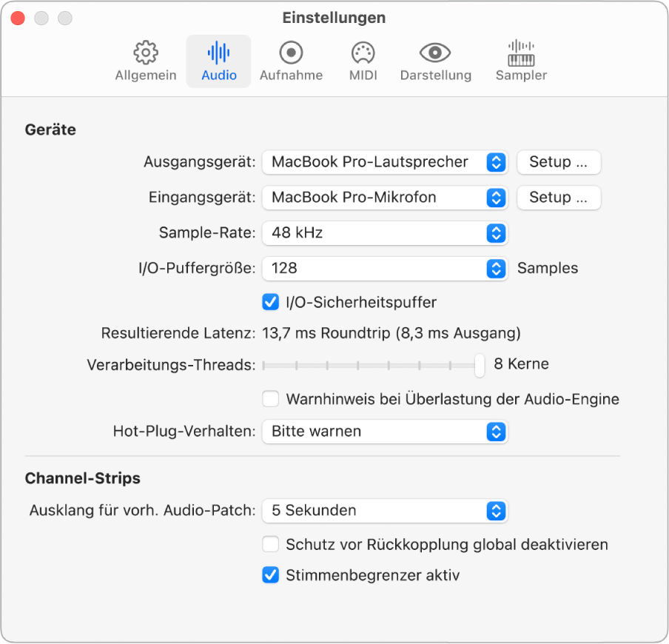The height and width of the screenshot is (644, 669).
Task: Uncheck Stimmenbegrenzer aktiv
Action: (x=271, y=574)
